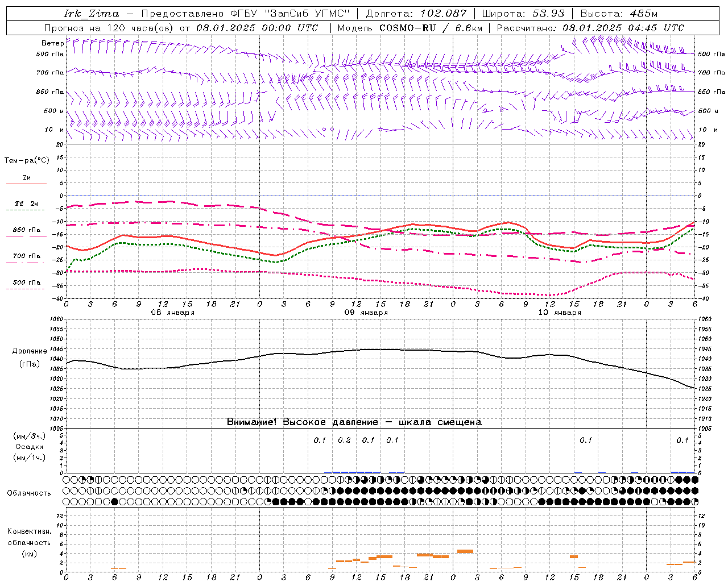Image resolution: width=728 pixels, height=582 pixels.
Task: Click the elevation text Высота: 485м
Action: [x=619, y=14]
